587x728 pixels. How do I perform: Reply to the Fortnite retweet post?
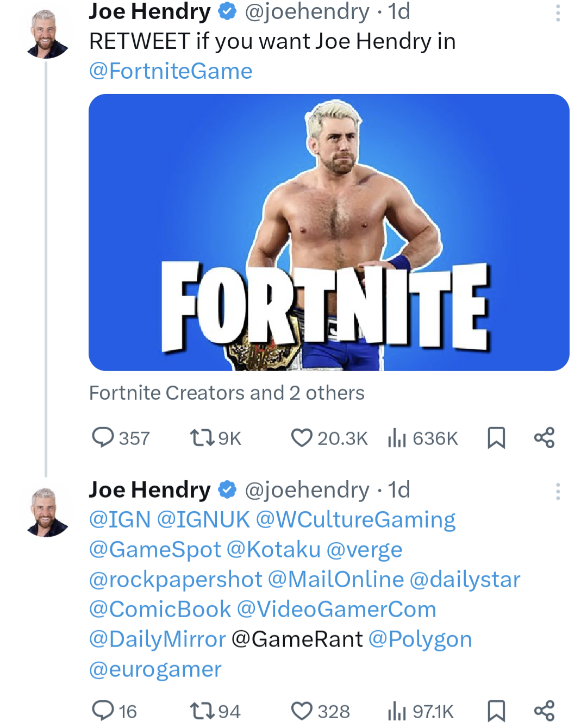103,437
